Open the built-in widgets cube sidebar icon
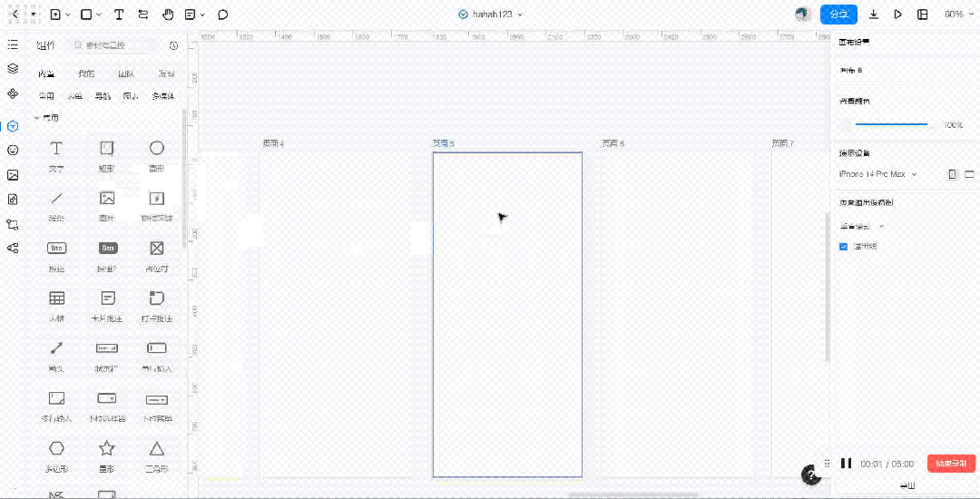980x499 pixels. [x=13, y=126]
